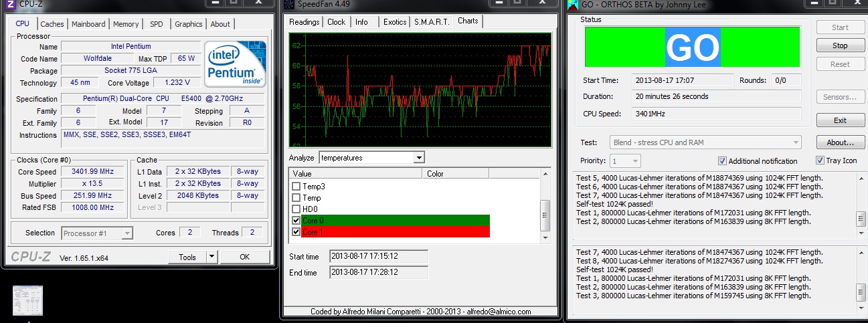868x323 pixels.
Task: Click the Color column header in SpeedFan
Action: tap(456, 173)
